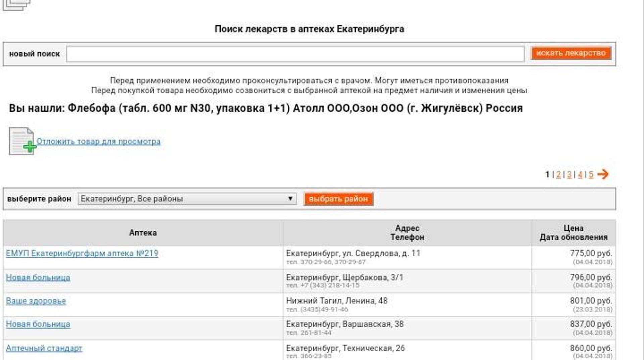Open ЕМУП Екатеринбургфарм аптека №219 link
Viewport: 644px width, 360px height.
[x=82, y=254]
